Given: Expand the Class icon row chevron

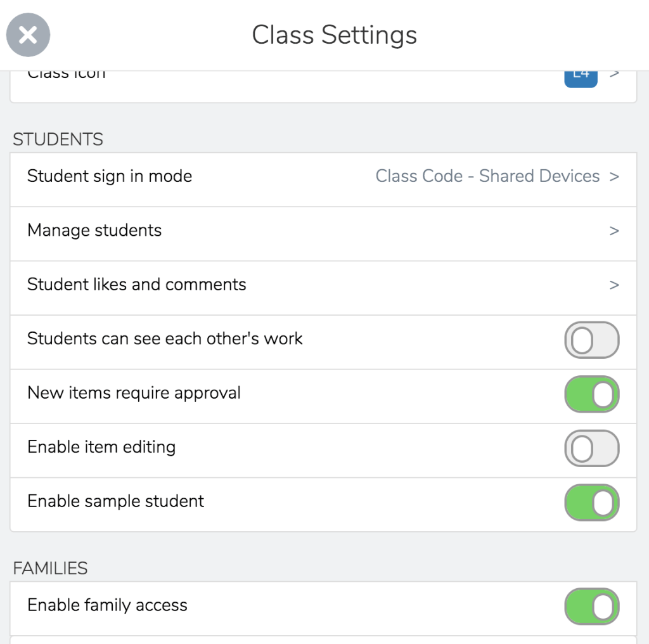Looking at the screenshot, I should tap(614, 74).
